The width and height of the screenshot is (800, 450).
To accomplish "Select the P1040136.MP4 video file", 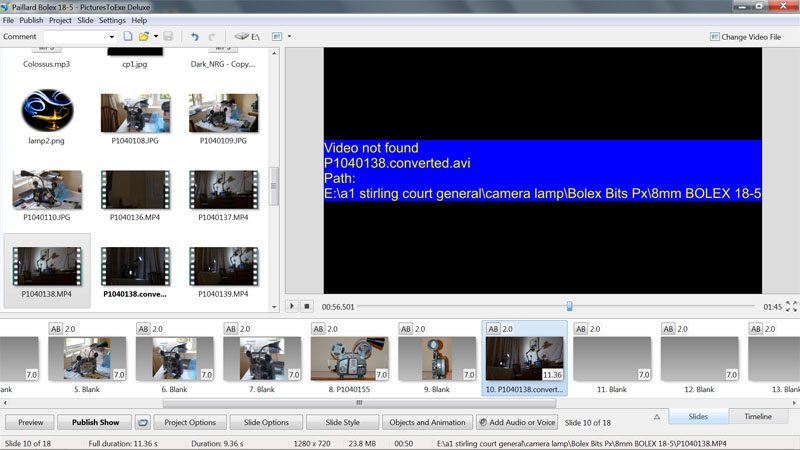I will pos(135,189).
